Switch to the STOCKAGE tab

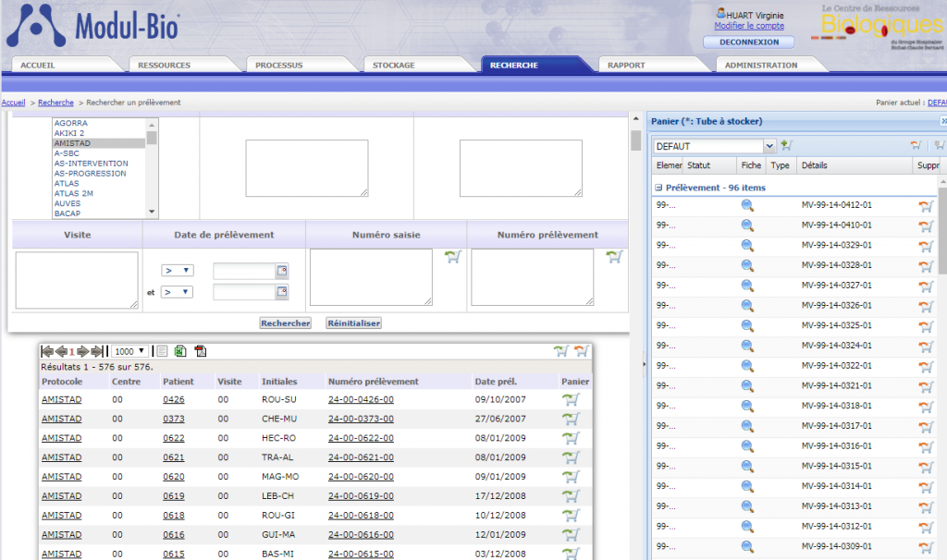[394, 66]
